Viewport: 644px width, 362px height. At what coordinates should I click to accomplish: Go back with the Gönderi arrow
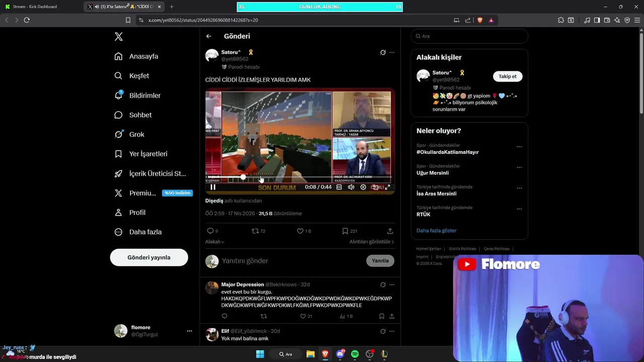point(209,36)
